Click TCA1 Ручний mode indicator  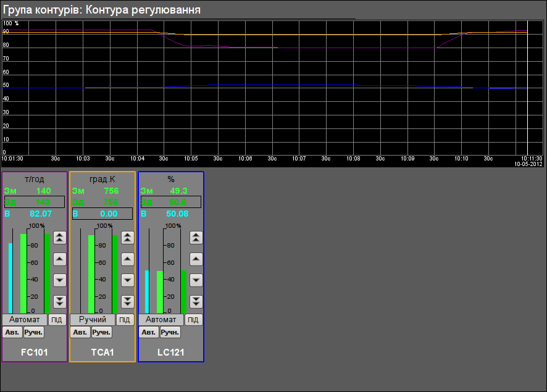[93, 320]
